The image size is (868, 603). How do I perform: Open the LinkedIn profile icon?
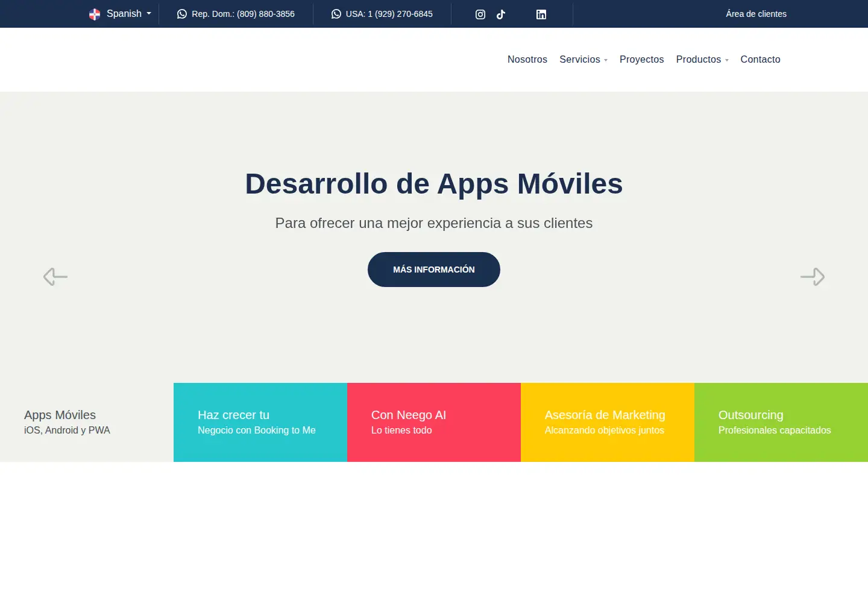541,14
